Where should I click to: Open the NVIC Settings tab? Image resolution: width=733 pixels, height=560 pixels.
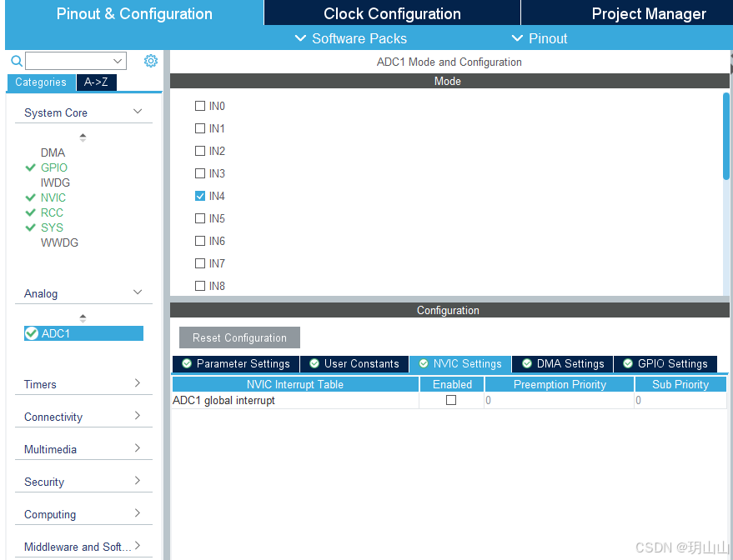(460, 364)
